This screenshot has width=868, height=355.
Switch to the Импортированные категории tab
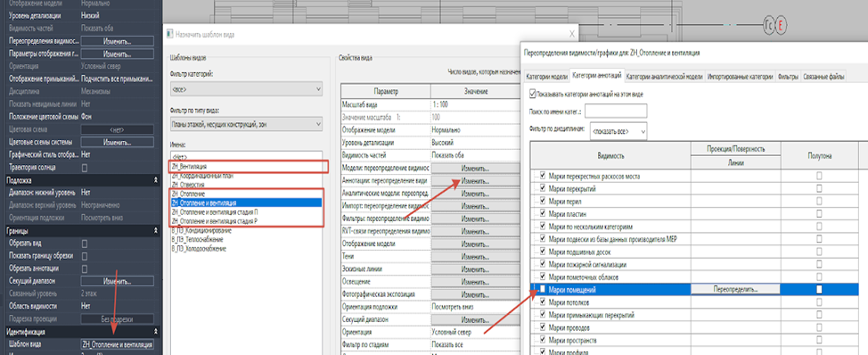(x=741, y=77)
